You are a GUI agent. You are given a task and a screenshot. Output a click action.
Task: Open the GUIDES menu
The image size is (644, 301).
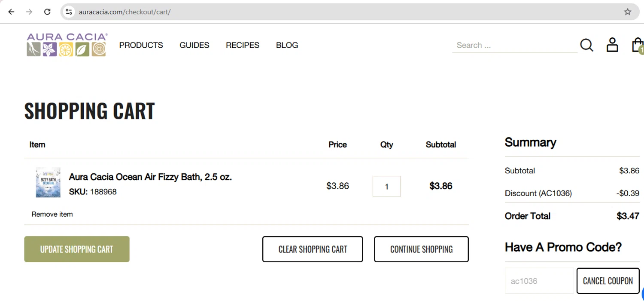coord(194,45)
